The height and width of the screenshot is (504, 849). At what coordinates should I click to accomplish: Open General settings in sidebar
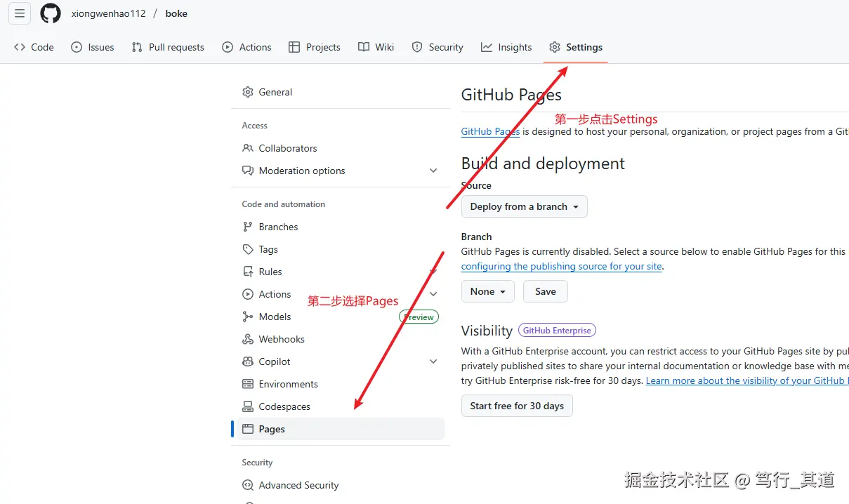click(341, 92)
